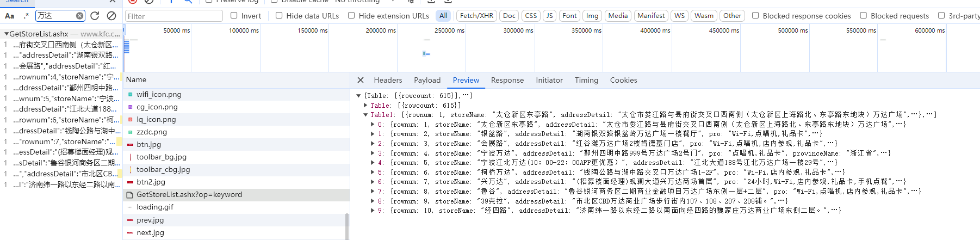Open GetStoreList.ashx?op=keyword request row
Viewport: 980px width, 240px height.
tap(189, 194)
